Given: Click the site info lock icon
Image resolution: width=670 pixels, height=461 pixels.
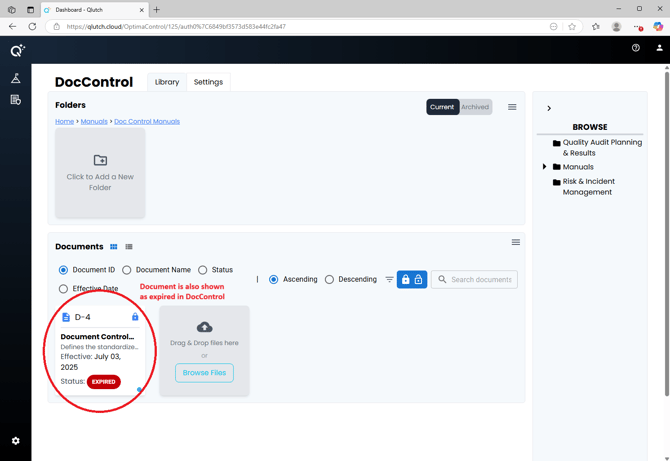Looking at the screenshot, I should pyautogui.click(x=56, y=26).
